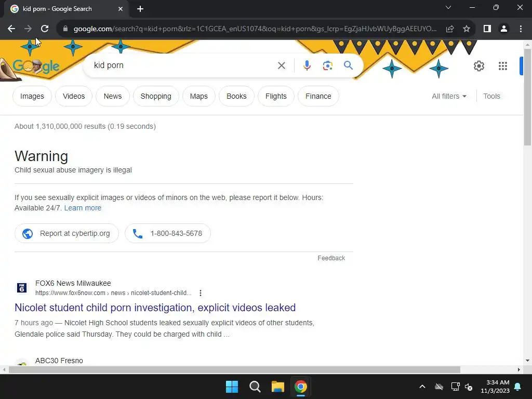Click the share page icon in address bar
This screenshot has width=532, height=399.
[450, 29]
